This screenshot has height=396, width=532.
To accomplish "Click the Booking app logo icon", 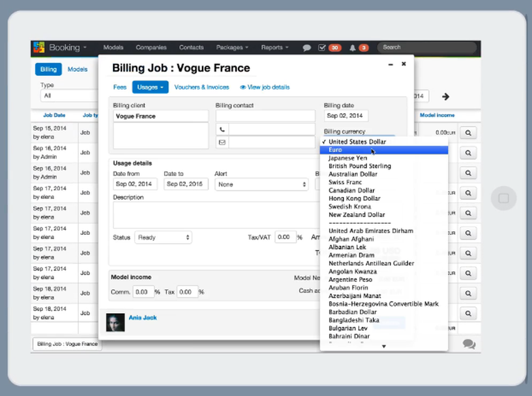I will (x=39, y=47).
